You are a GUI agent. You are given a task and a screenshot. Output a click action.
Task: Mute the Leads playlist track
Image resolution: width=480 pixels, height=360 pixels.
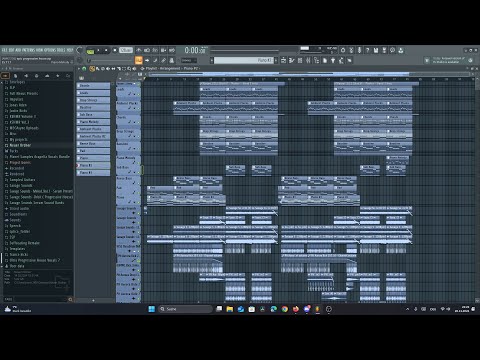139,95
